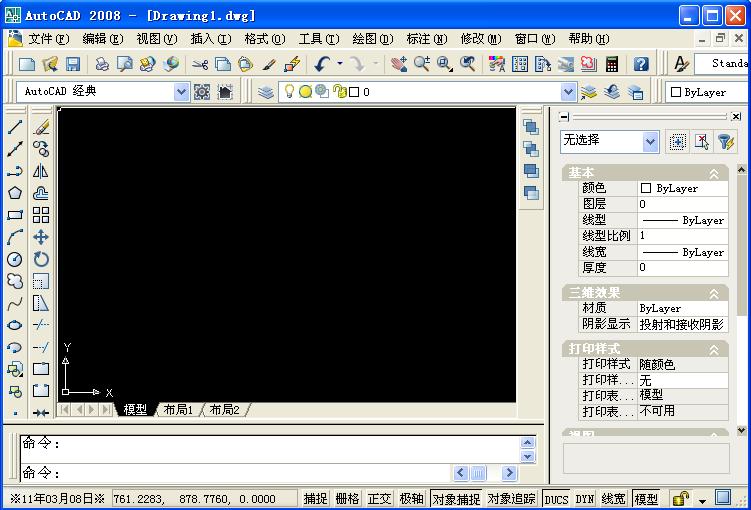Image resolution: width=751 pixels, height=510 pixels.
Task: Click the Undo arrow icon
Action: pos(322,64)
